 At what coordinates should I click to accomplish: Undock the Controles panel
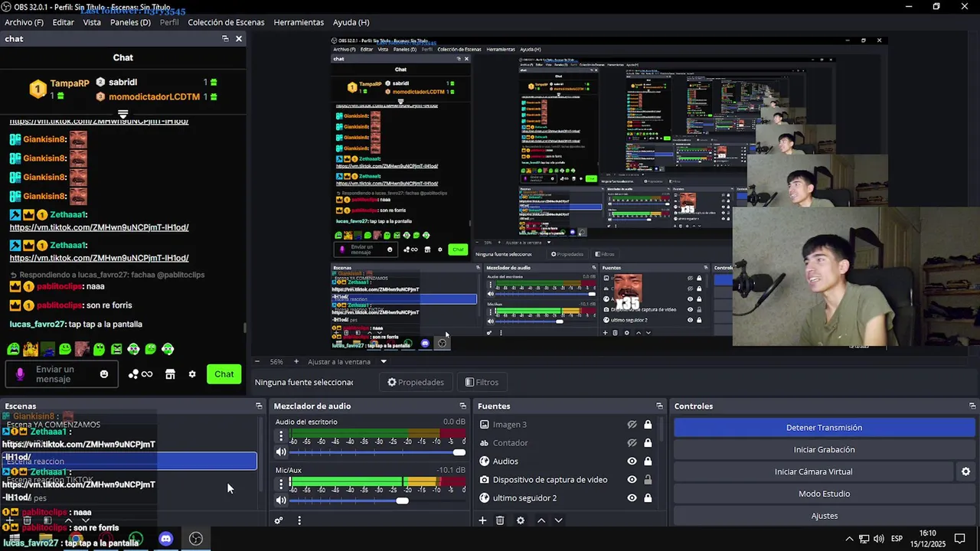pos(972,406)
